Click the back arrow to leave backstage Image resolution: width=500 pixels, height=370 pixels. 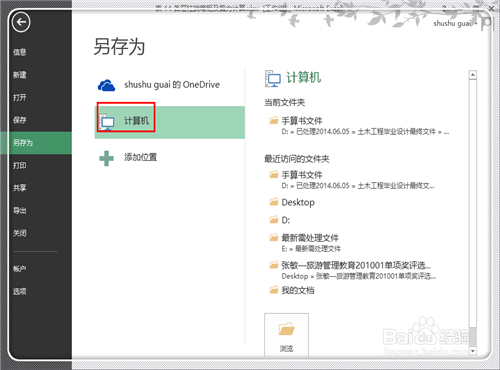click(21, 22)
